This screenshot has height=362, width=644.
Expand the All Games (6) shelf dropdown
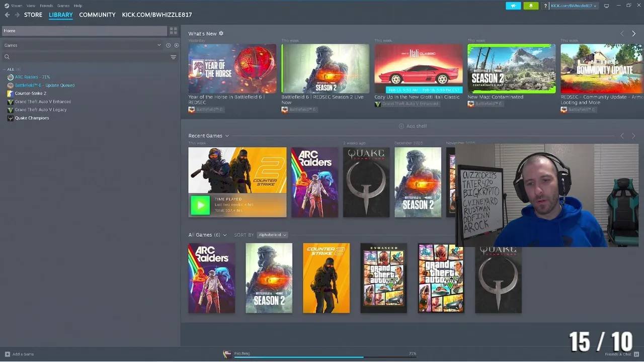point(224,235)
